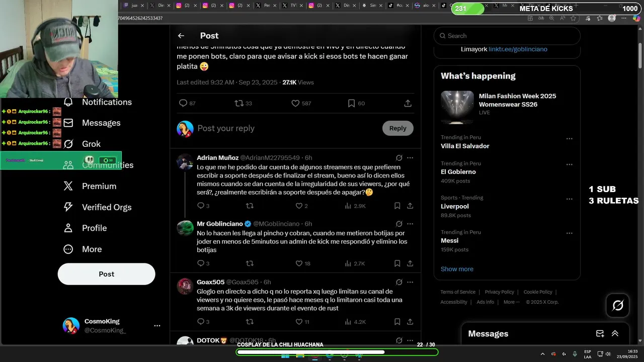
Task: Bookmark Mr Goblinciano's reply
Action: tap(397, 263)
